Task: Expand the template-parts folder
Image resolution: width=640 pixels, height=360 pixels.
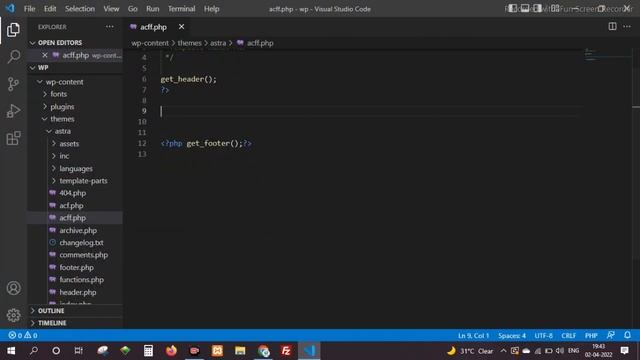Action: pyautogui.click(x=54, y=181)
